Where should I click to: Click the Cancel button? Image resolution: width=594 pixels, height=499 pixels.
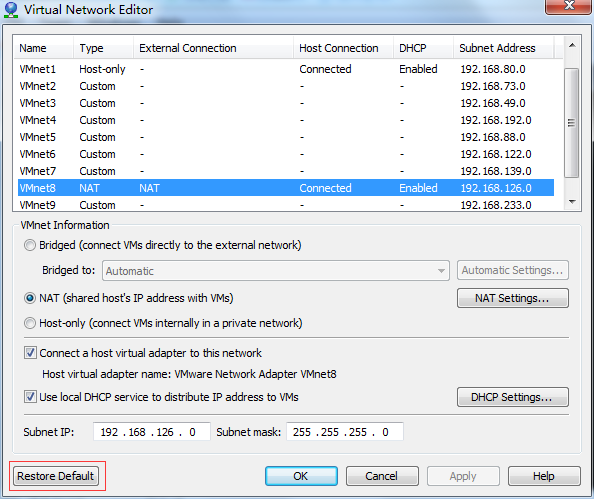(382, 476)
